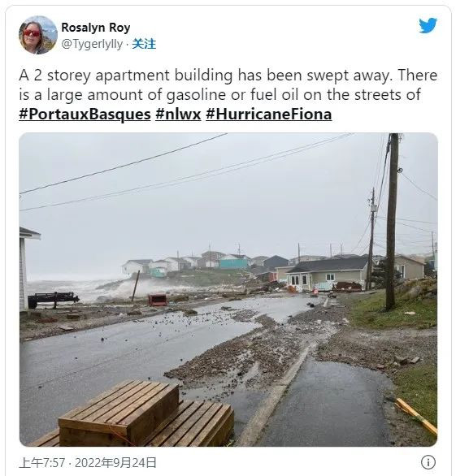Click the 2022年9月24日 date text

pos(115,463)
